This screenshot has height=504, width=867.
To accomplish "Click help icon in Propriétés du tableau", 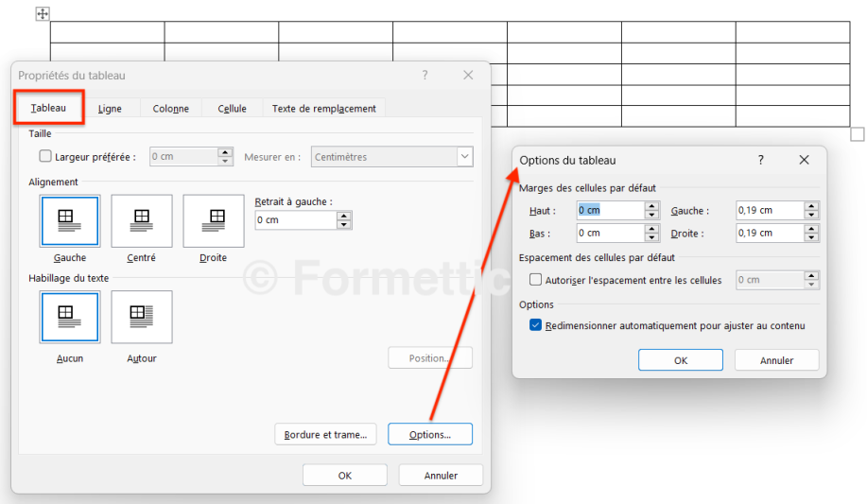I will coord(425,76).
